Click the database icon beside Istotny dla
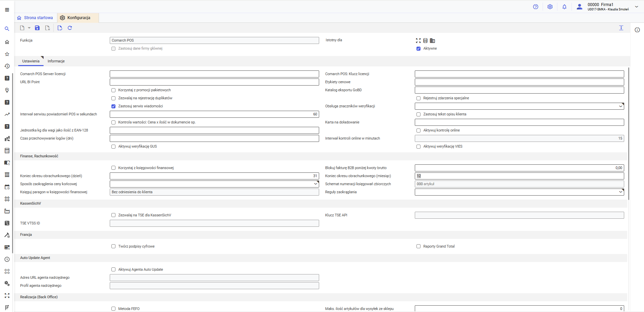This screenshot has width=644, height=312. coord(425,41)
